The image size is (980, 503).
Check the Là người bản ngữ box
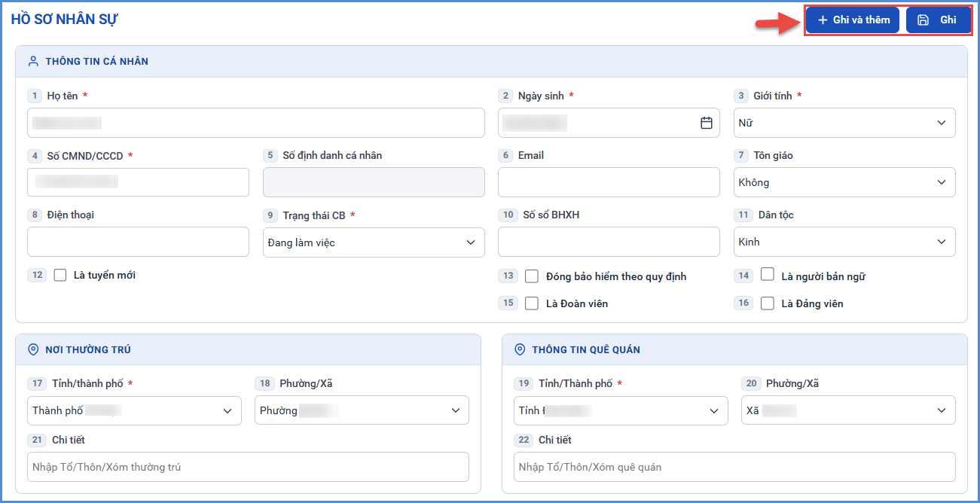(768, 275)
